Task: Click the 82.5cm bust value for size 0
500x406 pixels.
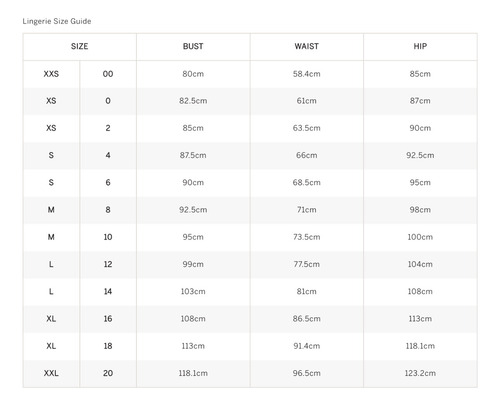Action: tap(193, 101)
